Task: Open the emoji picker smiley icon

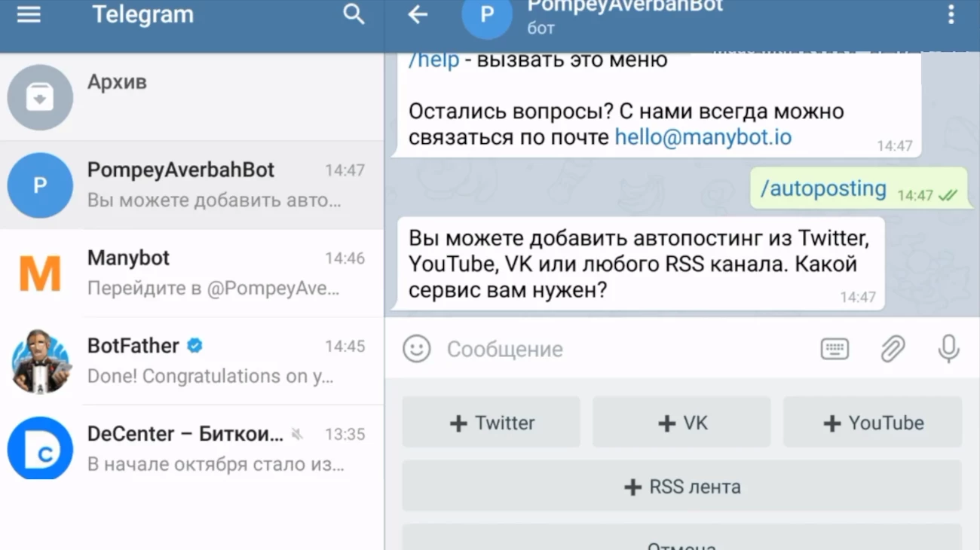Action: point(416,349)
